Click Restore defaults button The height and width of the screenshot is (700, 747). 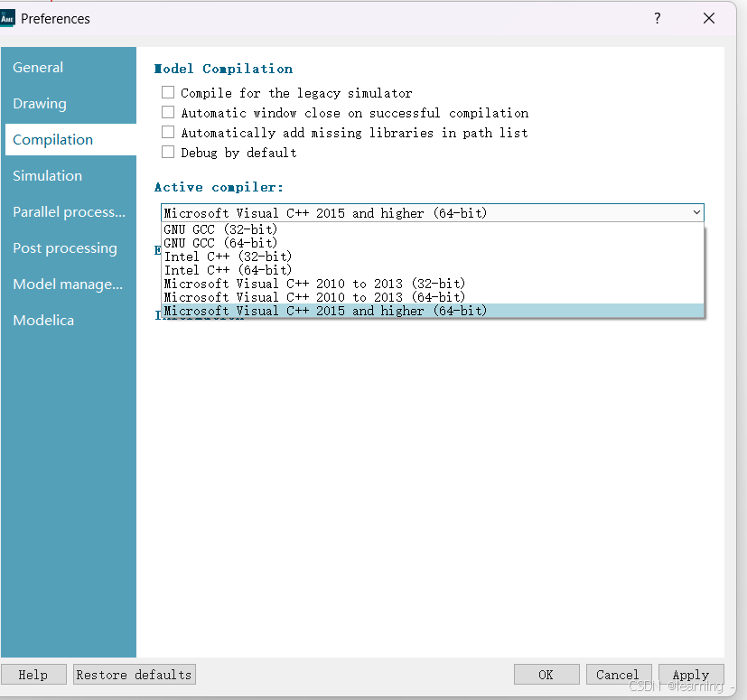[135, 675]
